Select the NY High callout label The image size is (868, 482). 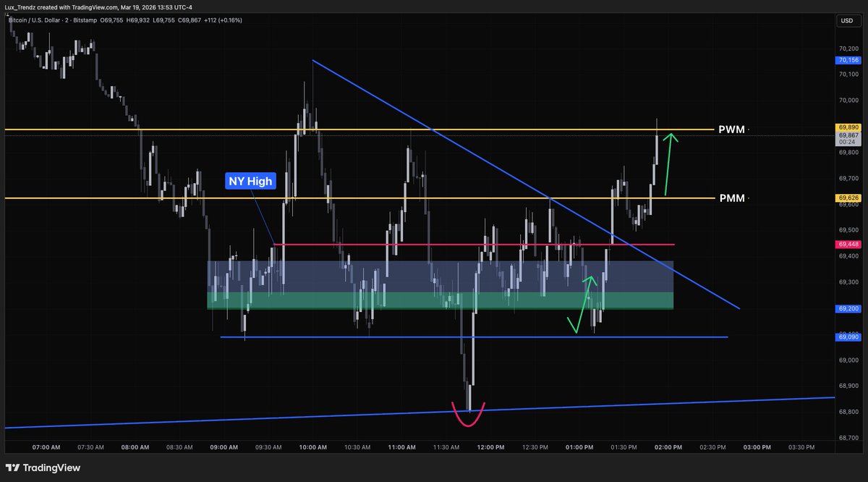(250, 181)
